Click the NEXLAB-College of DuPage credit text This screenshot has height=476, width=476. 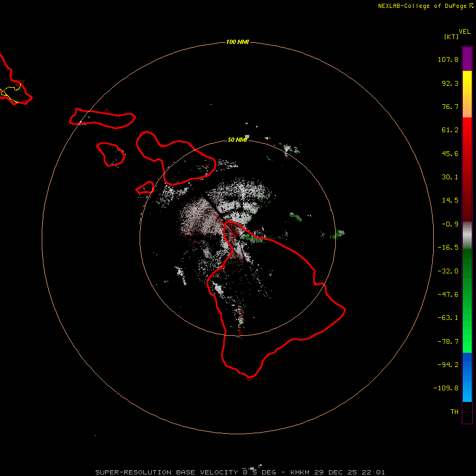click(x=422, y=6)
